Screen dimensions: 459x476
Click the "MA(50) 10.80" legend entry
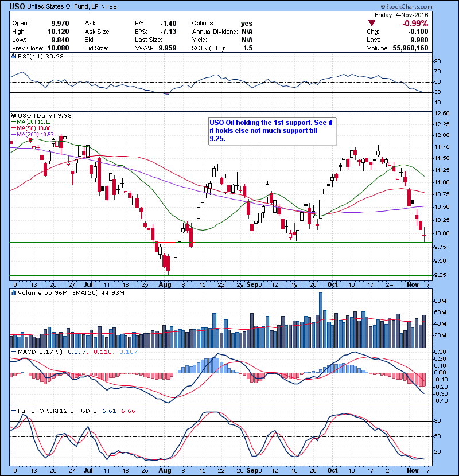[x=31, y=128]
